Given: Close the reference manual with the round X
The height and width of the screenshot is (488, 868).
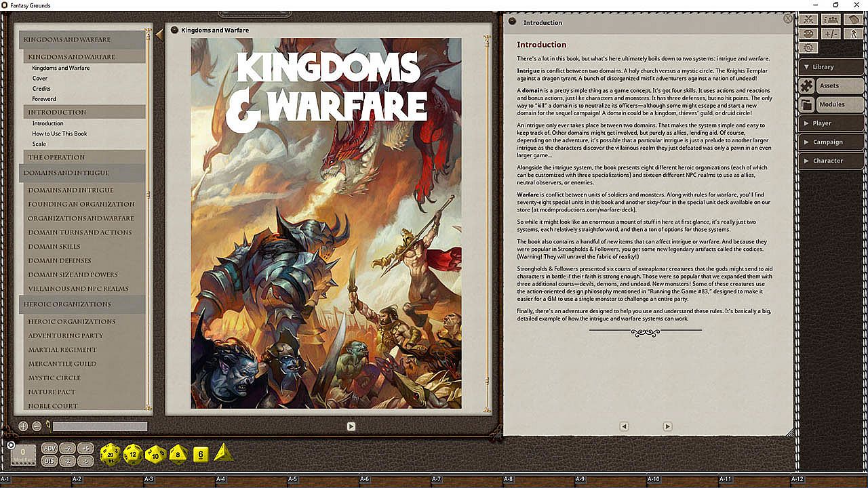Looking at the screenshot, I should pos(788,19).
